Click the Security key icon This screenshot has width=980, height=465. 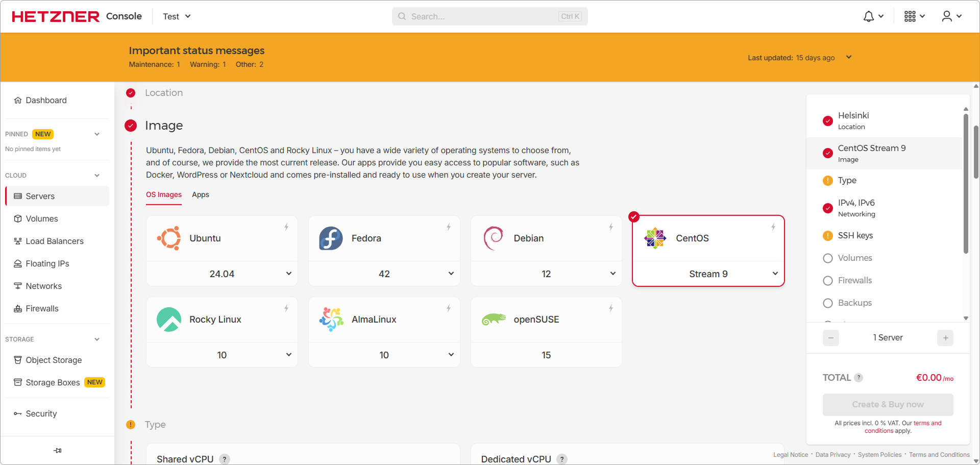click(18, 413)
